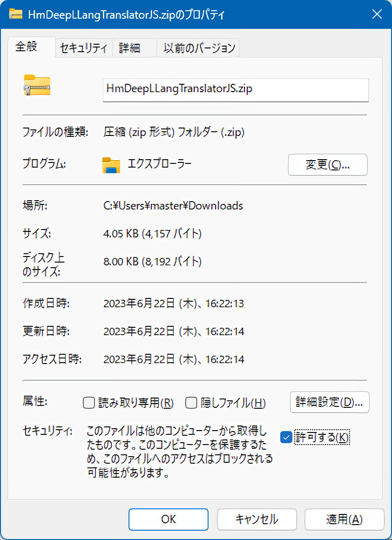Click the C:¥Users¥master¥Downloads location path
Image resolution: width=392 pixels, height=540 pixels.
click(x=173, y=205)
